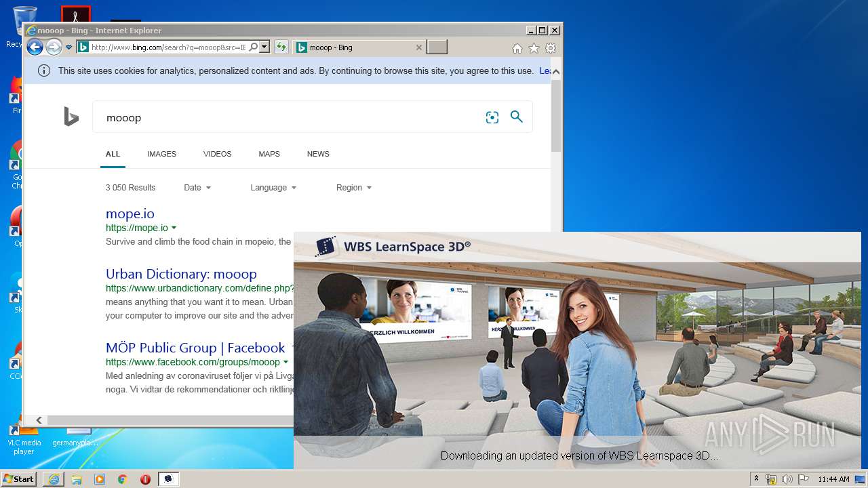Image resolution: width=868 pixels, height=488 pixels.
Task: Click the 'Downloading an updated version' status text
Action: [x=579, y=455]
